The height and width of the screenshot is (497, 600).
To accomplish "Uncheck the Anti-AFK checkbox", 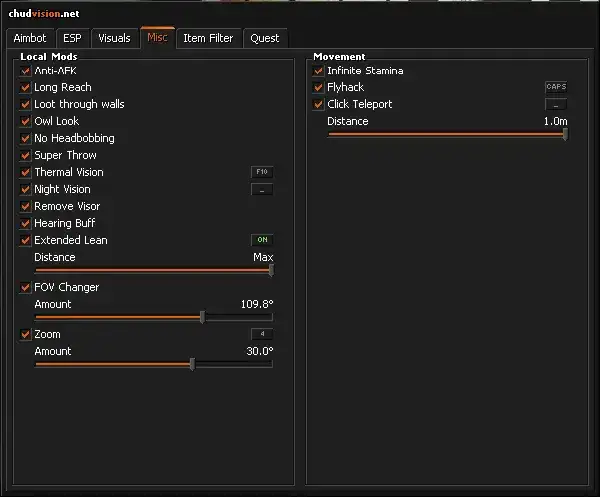I will (x=26, y=71).
